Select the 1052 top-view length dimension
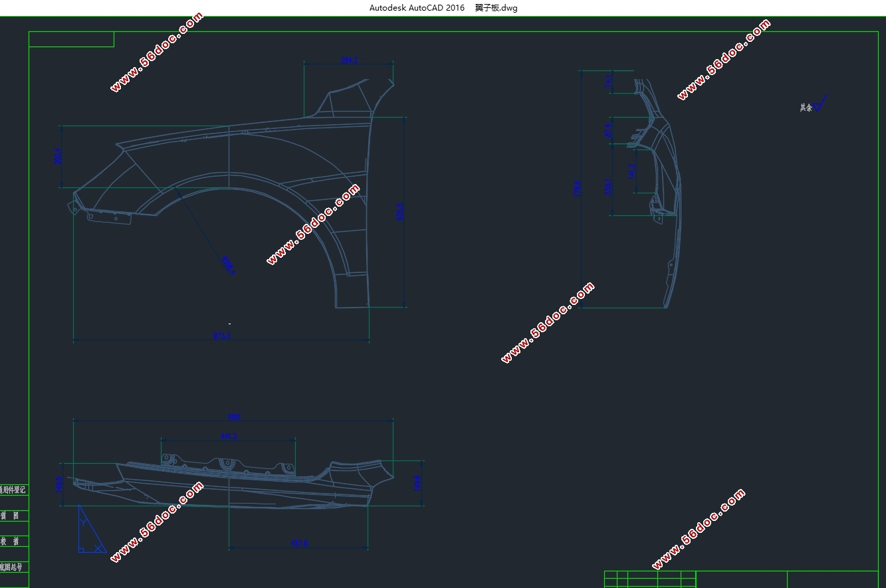This screenshot has height=588, width=886. (x=234, y=417)
